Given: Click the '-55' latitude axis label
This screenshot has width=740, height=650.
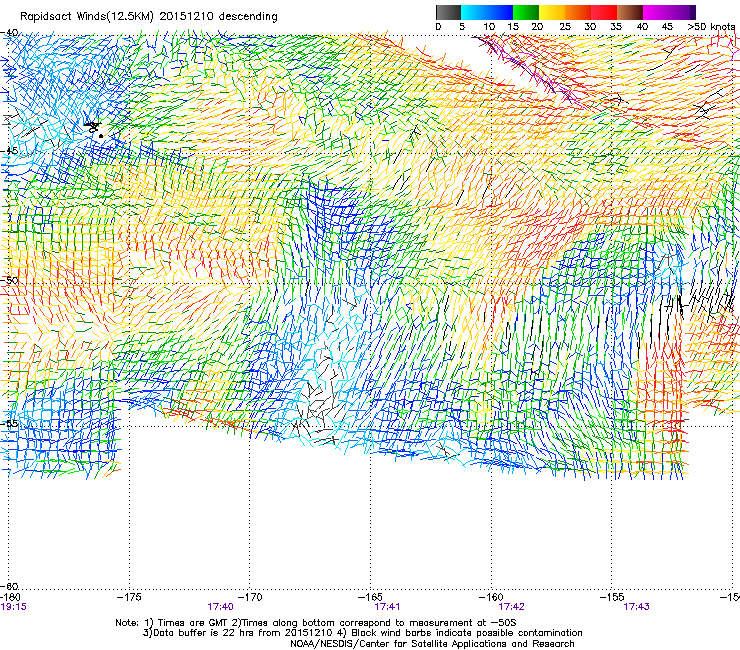Looking at the screenshot, I should (x=9, y=423).
